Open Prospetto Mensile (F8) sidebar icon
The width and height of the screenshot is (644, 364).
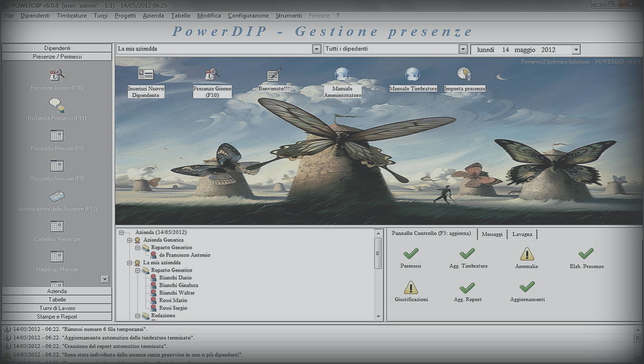[57, 136]
